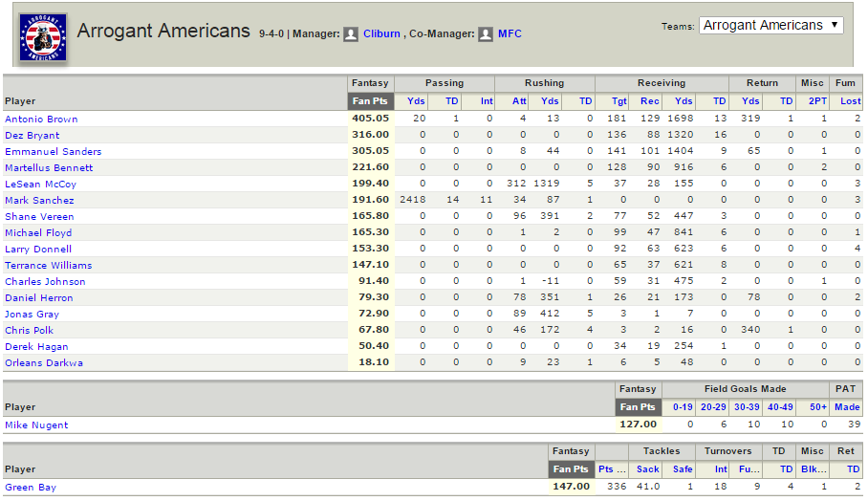This screenshot has height=501, width=868.
Task: Open Mike Nugent kicker page
Action: pyautogui.click(x=36, y=425)
